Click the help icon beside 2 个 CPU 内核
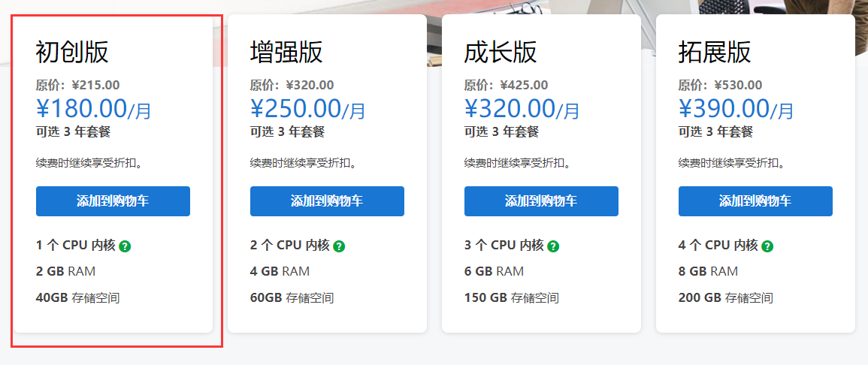This screenshot has width=868, height=365. pos(339,246)
